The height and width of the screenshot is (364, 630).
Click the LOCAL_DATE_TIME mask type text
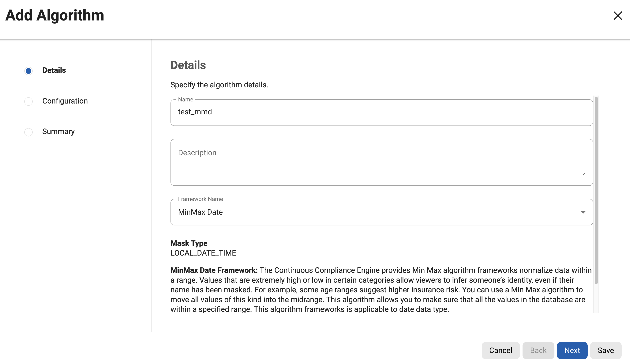point(203,253)
